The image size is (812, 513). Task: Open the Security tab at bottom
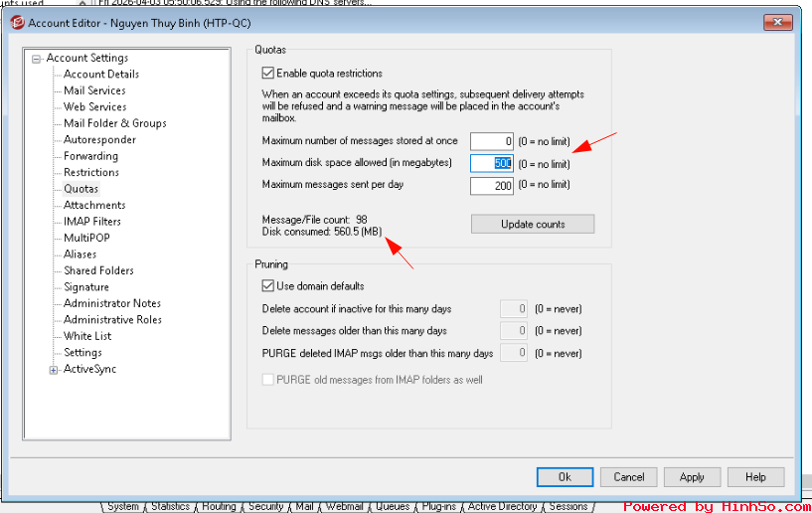(x=265, y=507)
